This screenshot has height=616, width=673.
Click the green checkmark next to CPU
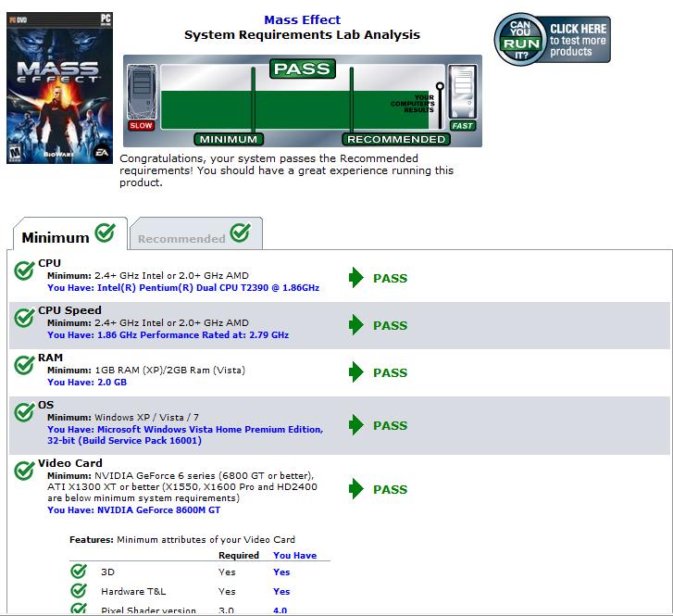pyautogui.click(x=24, y=270)
